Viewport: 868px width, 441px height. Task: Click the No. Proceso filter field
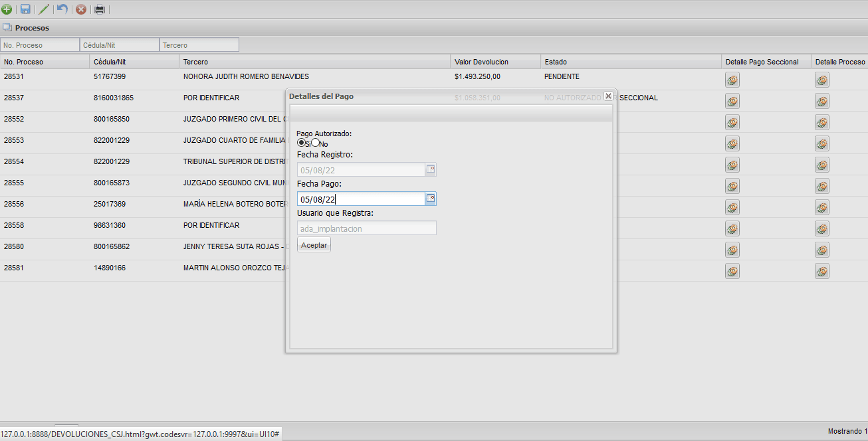40,45
